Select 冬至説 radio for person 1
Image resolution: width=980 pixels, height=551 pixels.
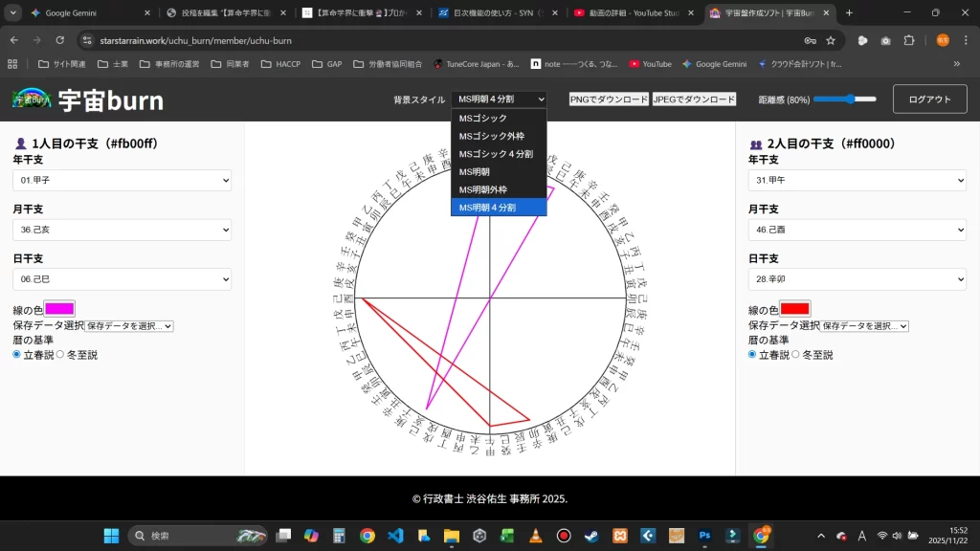pyautogui.click(x=60, y=355)
